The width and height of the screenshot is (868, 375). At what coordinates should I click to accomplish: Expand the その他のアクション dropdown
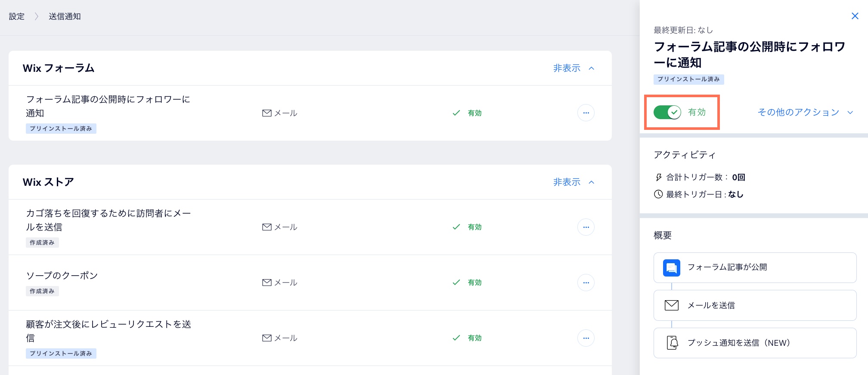pyautogui.click(x=805, y=113)
